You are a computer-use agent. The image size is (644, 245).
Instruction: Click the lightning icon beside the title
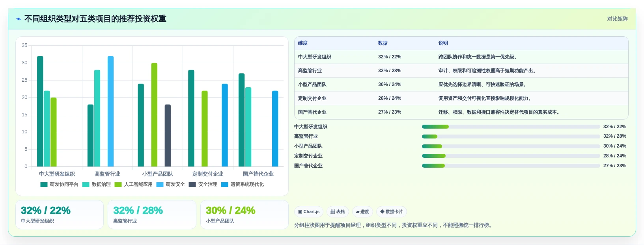[18, 19]
